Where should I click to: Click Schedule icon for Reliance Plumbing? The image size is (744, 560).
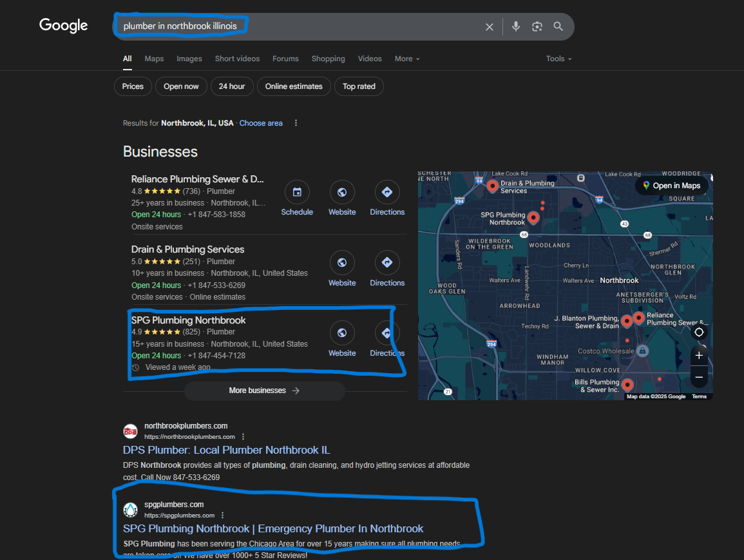click(x=297, y=192)
